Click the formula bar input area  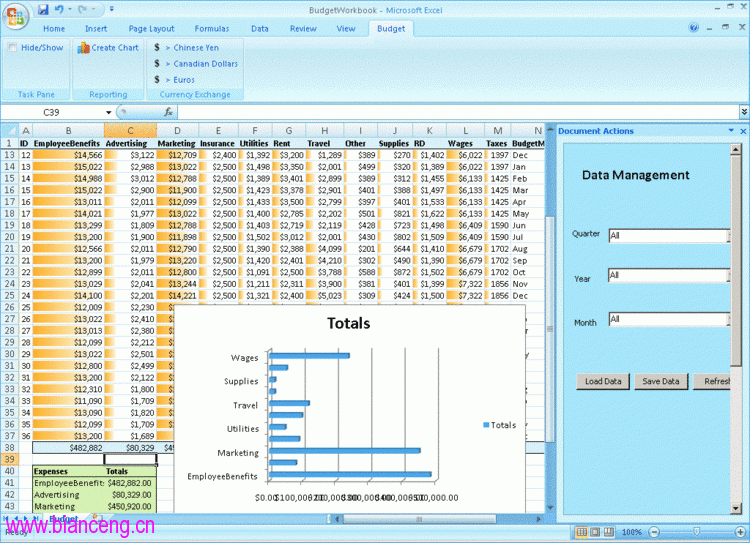tap(458, 112)
